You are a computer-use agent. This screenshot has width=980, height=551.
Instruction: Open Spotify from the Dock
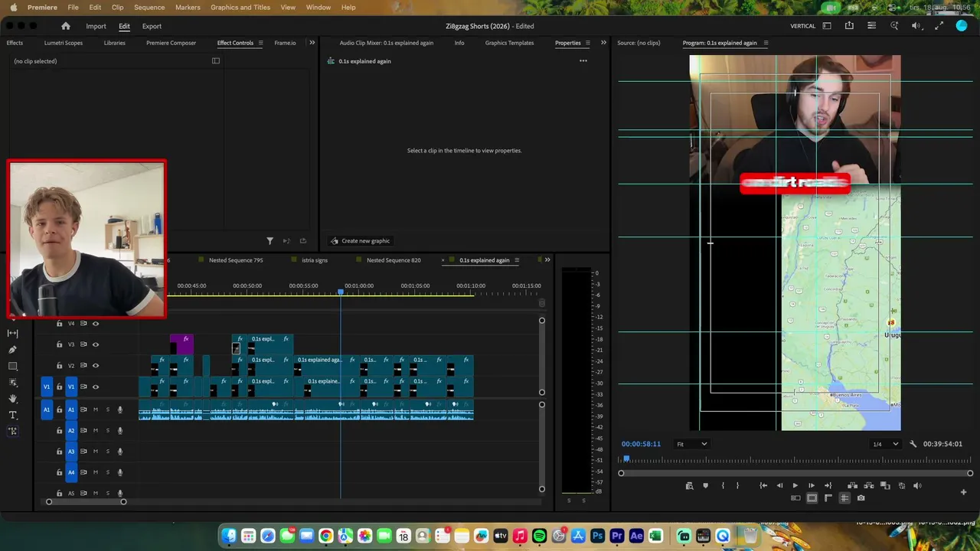539,536
